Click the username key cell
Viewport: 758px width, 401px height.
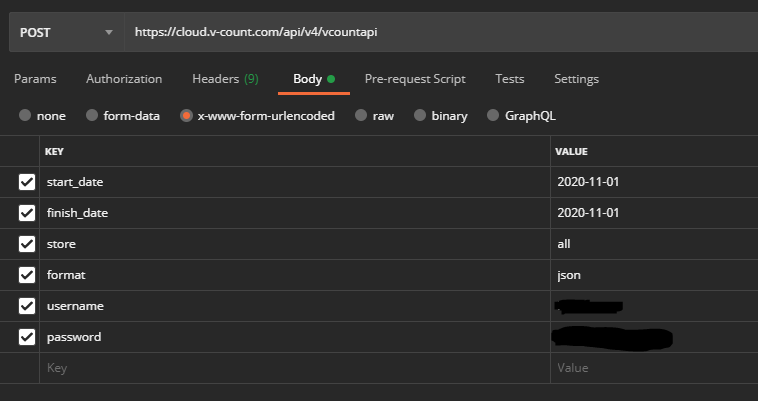[295, 306]
